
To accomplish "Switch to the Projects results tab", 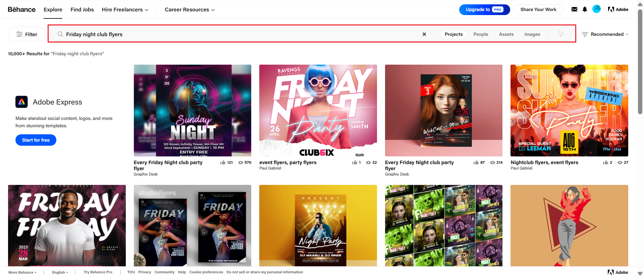I will (453, 34).
